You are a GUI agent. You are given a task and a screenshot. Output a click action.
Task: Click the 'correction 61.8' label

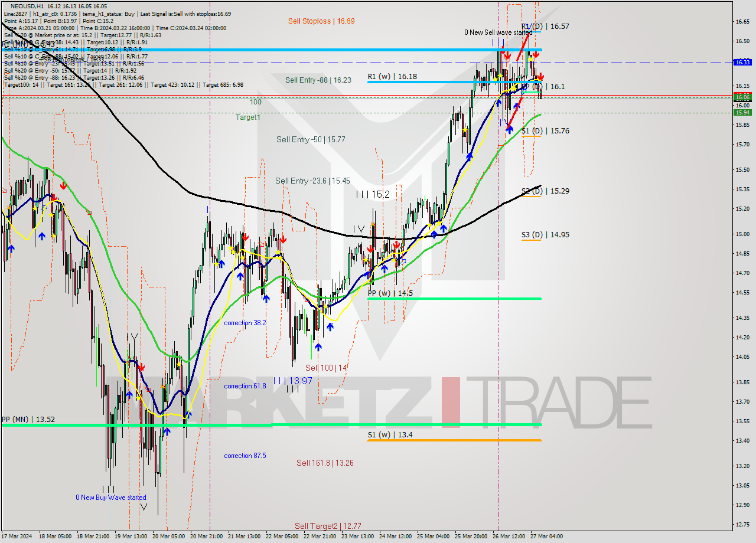[245, 386]
